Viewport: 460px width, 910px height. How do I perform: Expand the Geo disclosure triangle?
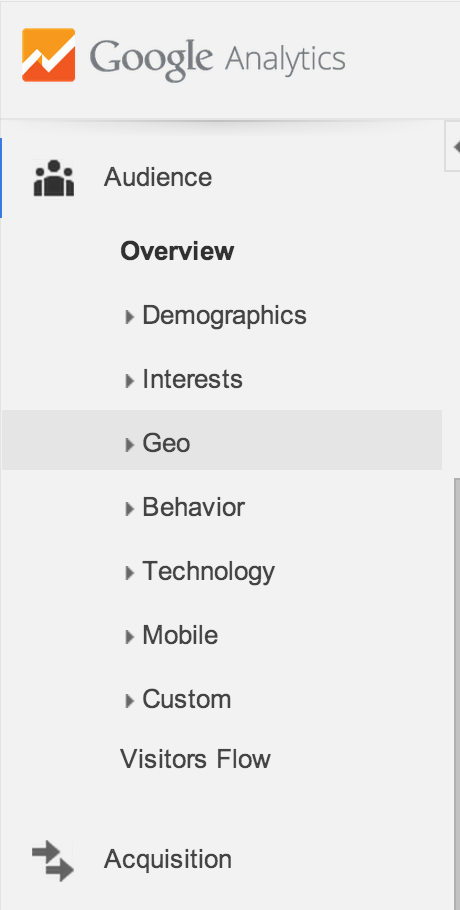coord(129,445)
